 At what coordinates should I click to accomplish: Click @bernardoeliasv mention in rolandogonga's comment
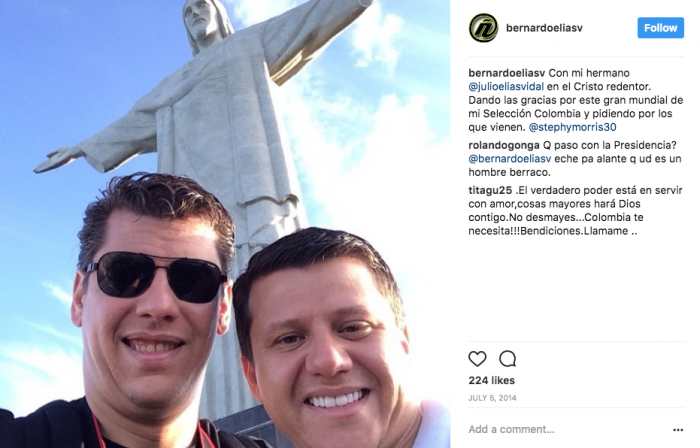pos(510,159)
